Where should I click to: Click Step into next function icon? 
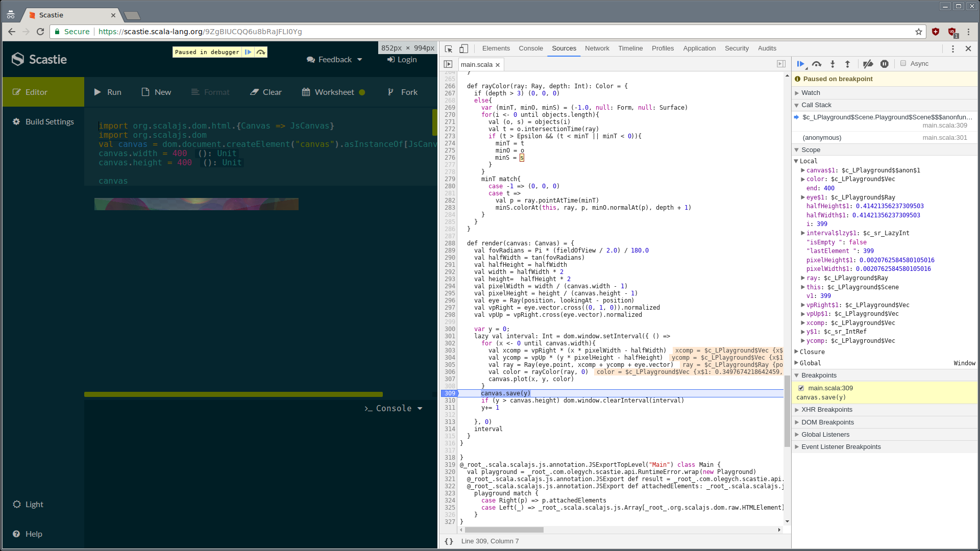tap(832, 64)
